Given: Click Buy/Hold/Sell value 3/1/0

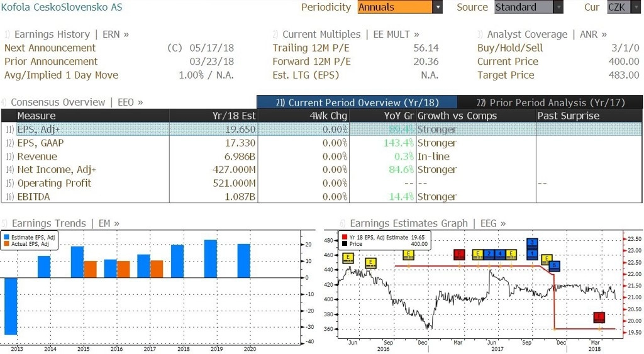Looking at the screenshot, I should [625, 48].
